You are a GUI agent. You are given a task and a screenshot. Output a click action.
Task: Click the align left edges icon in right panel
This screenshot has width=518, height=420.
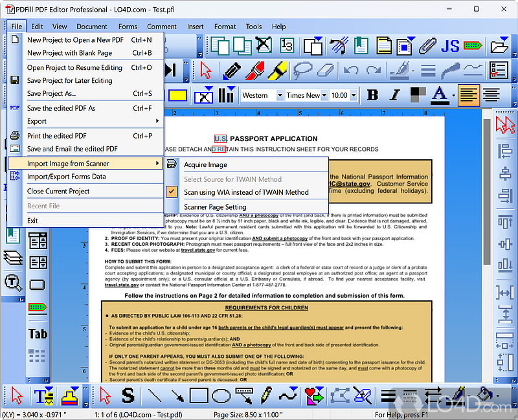tap(505, 151)
